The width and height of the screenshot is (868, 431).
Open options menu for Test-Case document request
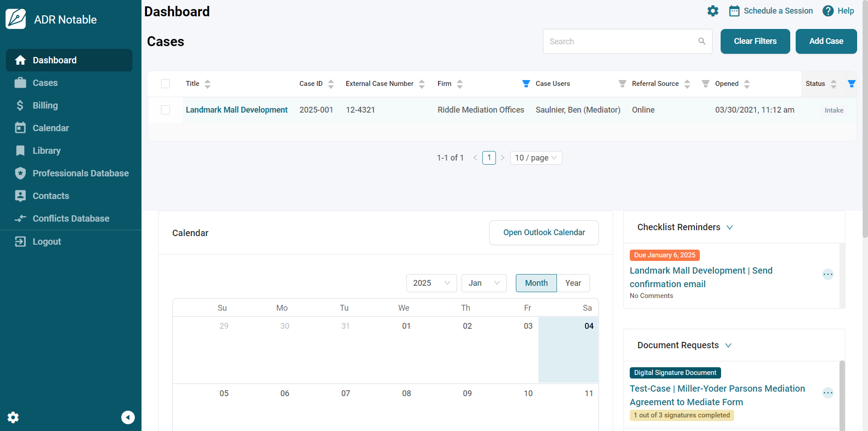828,393
